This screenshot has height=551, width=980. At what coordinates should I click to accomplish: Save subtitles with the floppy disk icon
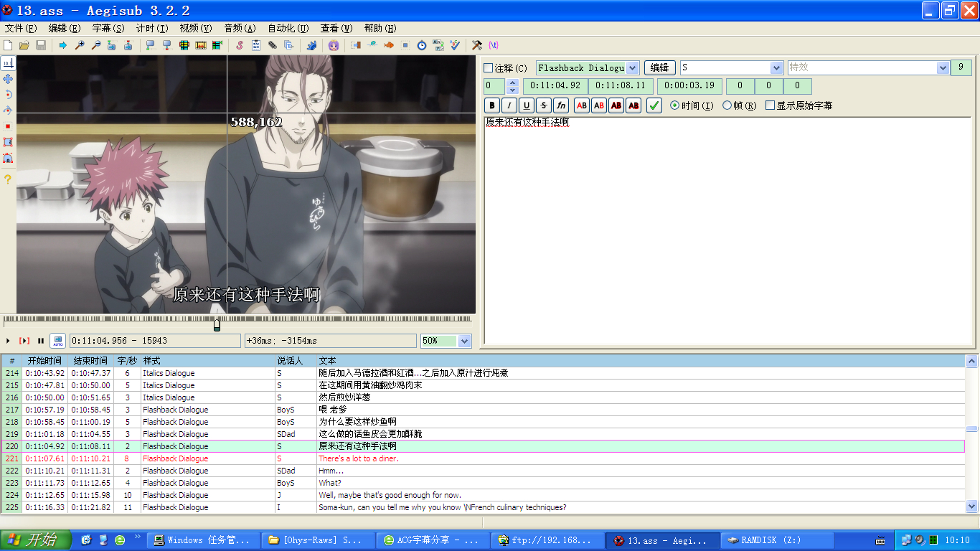point(41,45)
